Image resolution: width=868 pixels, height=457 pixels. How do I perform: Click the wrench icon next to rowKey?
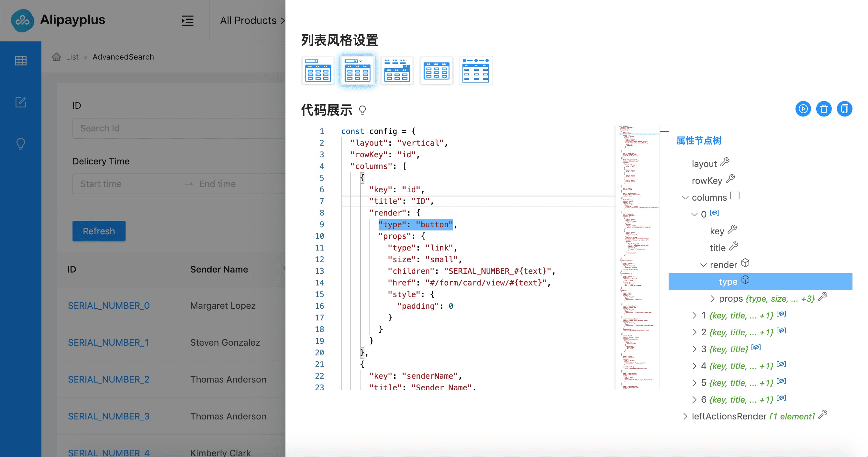pyautogui.click(x=730, y=179)
